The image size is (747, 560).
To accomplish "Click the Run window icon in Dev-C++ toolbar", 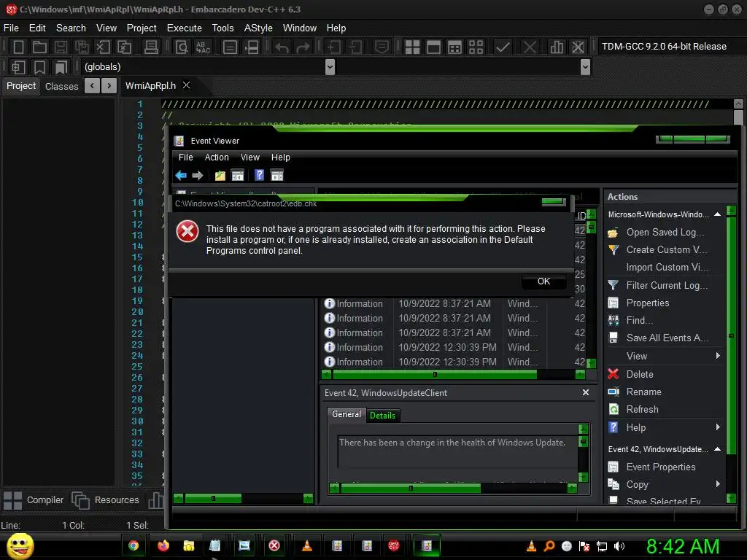I will pyautogui.click(x=433, y=47).
